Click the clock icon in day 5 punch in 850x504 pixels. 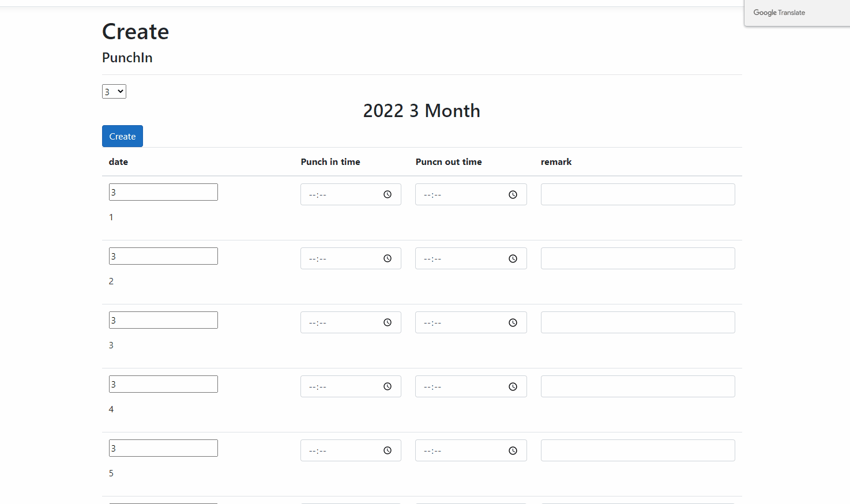coord(388,450)
